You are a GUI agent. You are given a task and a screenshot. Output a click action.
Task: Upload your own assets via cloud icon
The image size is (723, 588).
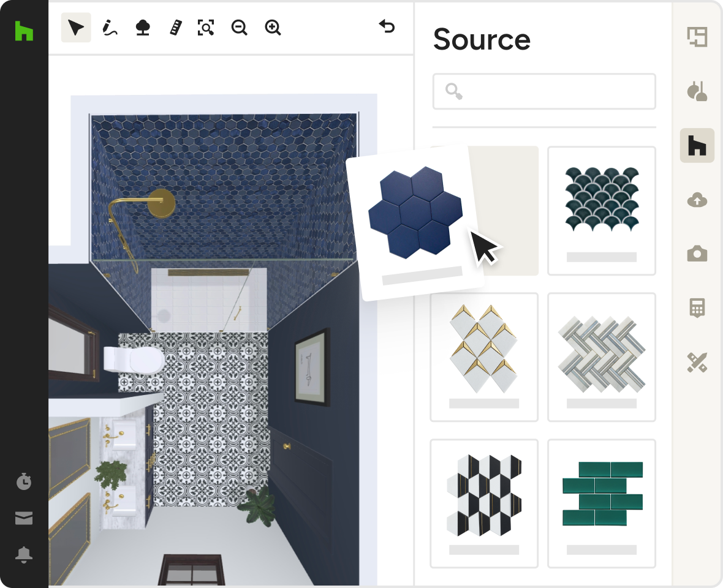pyautogui.click(x=697, y=200)
